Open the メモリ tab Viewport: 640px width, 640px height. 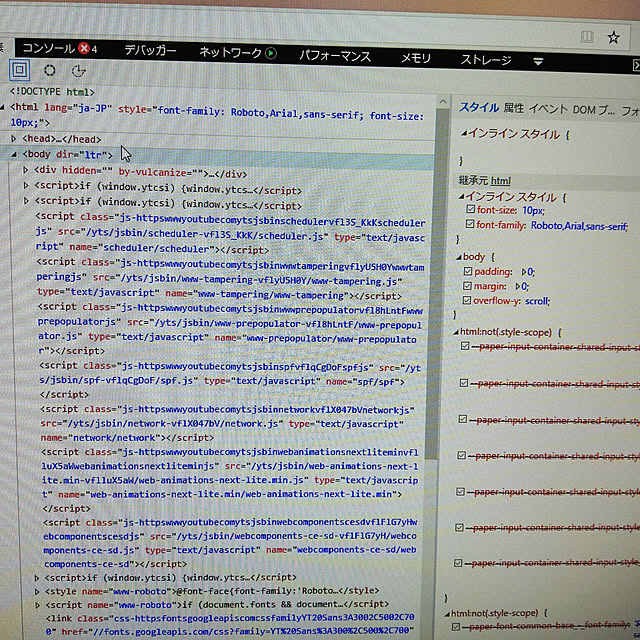416,58
